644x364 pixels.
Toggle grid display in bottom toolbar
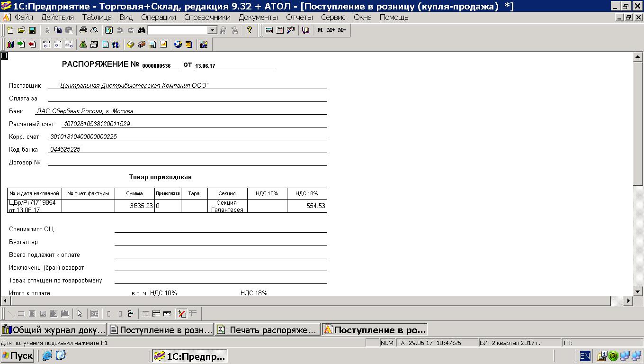coord(145,314)
